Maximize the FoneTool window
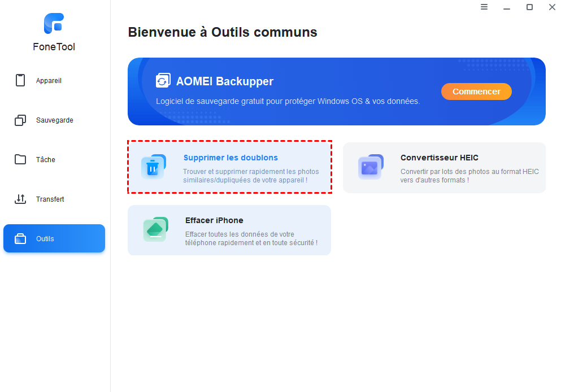This screenshot has height=392, width=561. 529,7
